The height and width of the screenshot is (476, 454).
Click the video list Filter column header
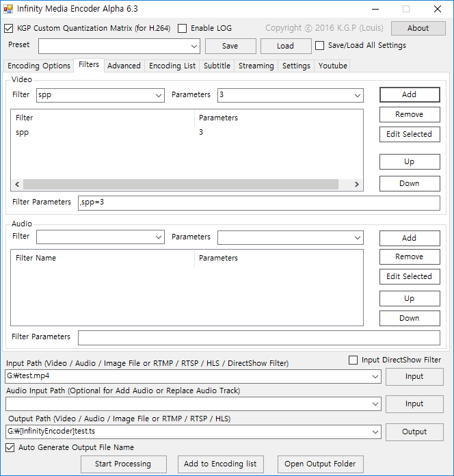(103, 118)
